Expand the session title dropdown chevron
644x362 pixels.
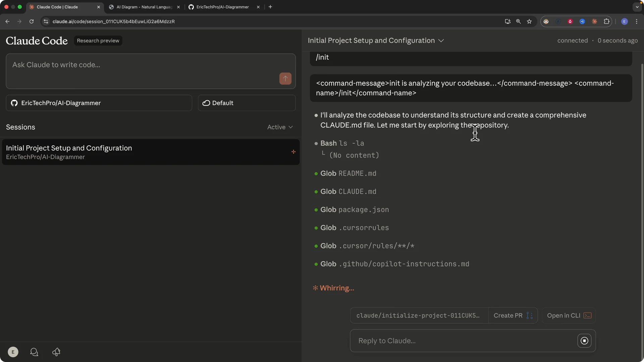click(441, 41)
